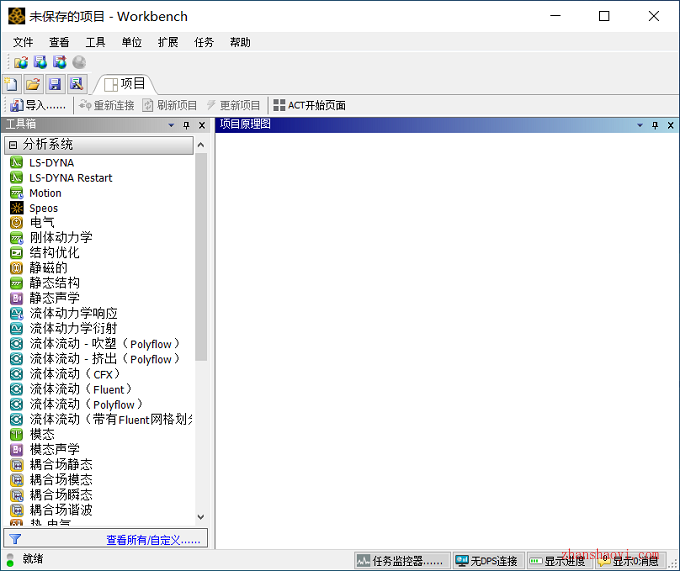680x571 pixels.
Task: Click the 查看所有/自定义 link
Action: pyautogui.click(x=154, y=540)
